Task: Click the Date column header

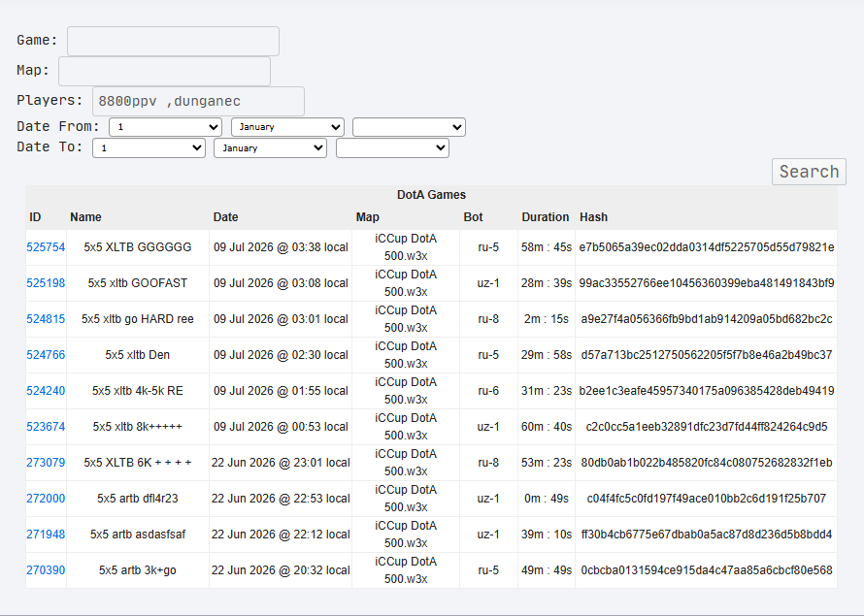Action: point(225,217)
